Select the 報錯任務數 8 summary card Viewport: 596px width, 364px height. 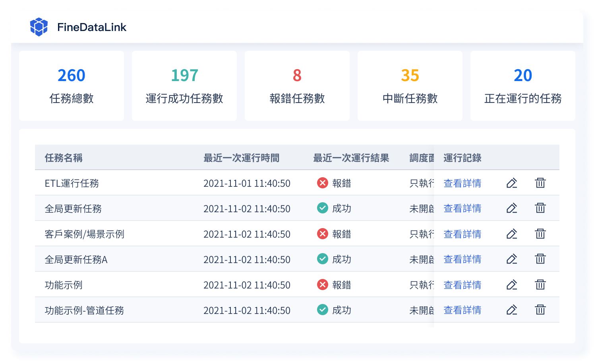click(297, 86)
